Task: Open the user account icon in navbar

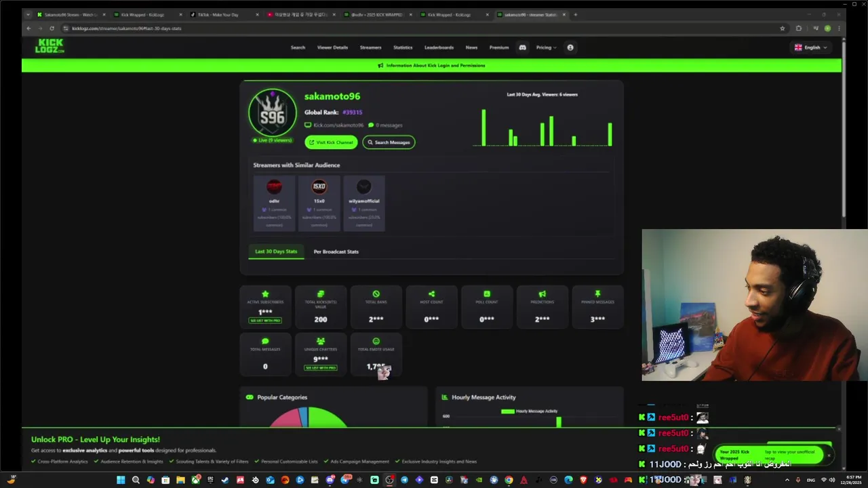Action: (x=570, y=47)
